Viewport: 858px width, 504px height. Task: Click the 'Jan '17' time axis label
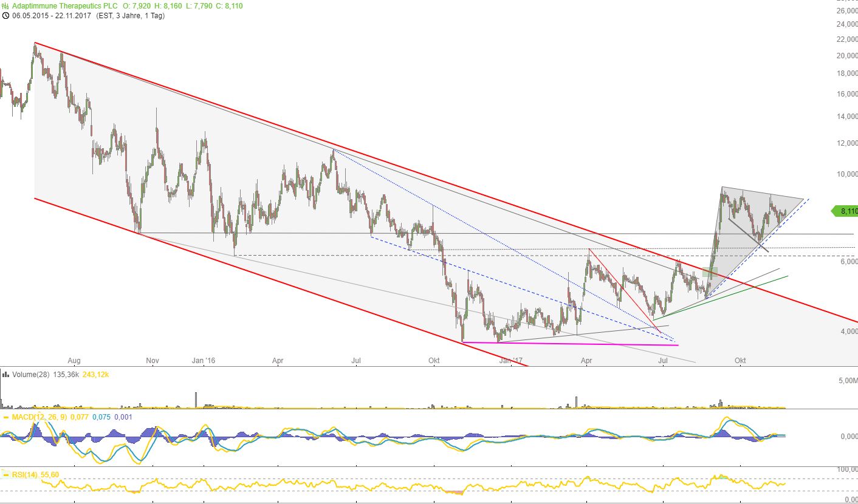pyautogui.click(x=514, y=361)
